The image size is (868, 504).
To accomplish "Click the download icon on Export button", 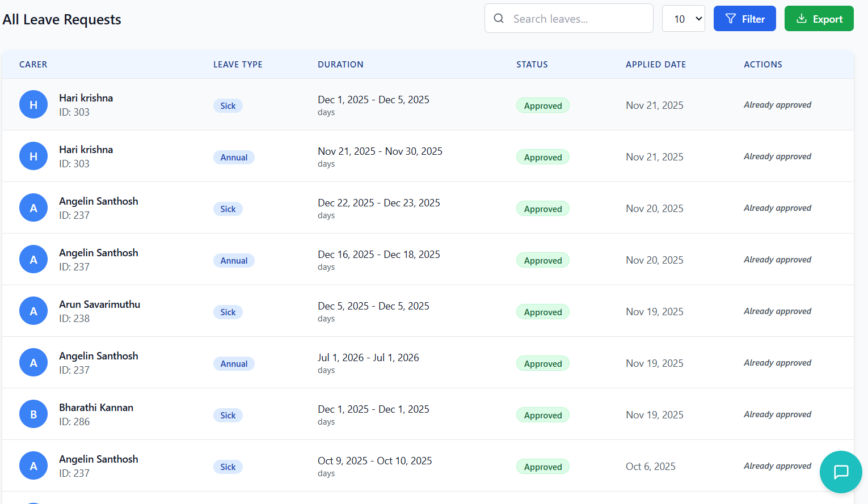I will (x=802, y=19).
